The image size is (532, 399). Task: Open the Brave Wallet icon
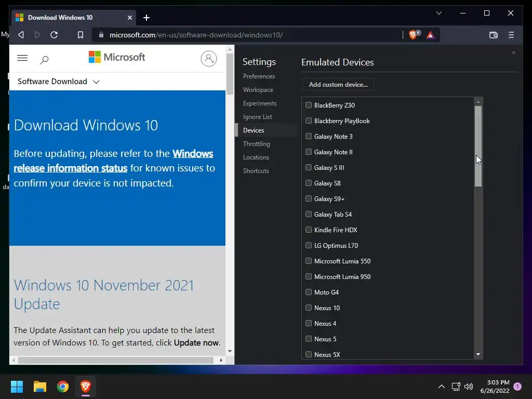point(494,35)
